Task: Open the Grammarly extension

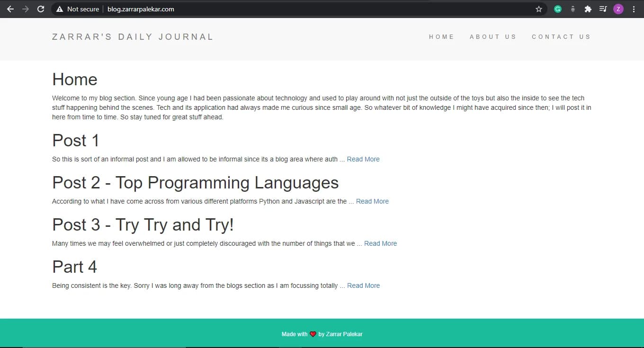Action: (557, 9)
